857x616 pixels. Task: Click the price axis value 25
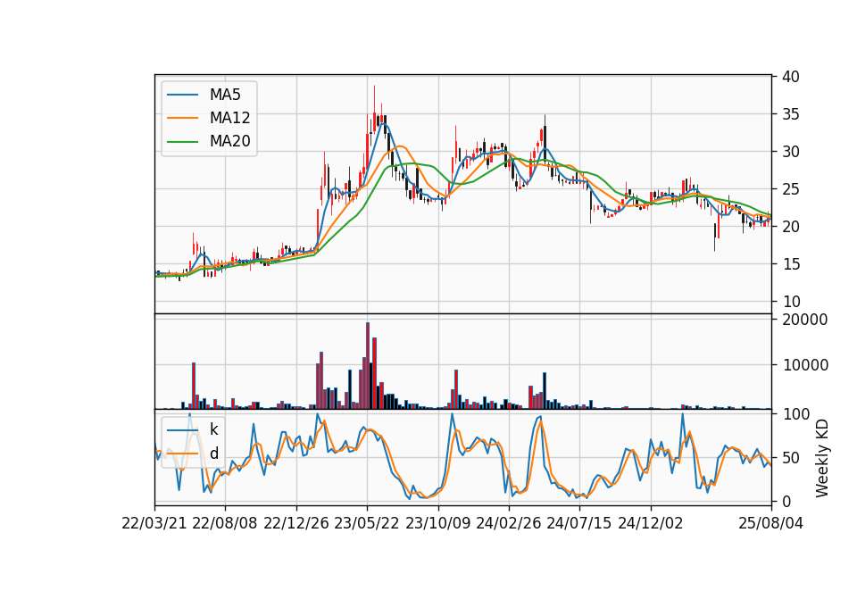(x=790, y=189)
